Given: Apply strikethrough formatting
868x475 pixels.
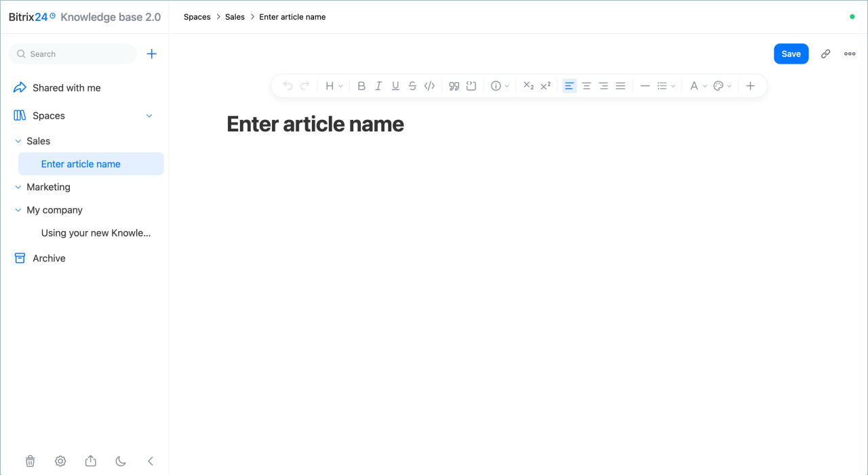Looking at the screenshot, I should [x=412, y=86].
